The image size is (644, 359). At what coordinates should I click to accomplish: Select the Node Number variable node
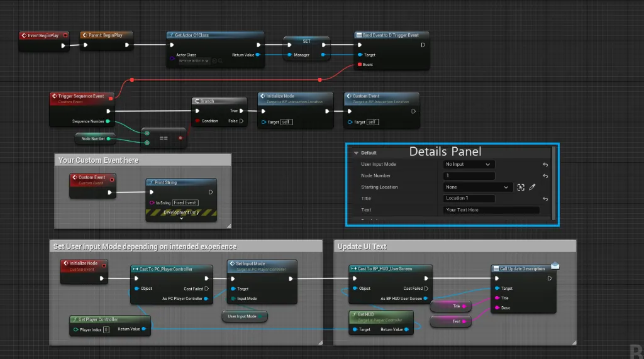(95, 139)
